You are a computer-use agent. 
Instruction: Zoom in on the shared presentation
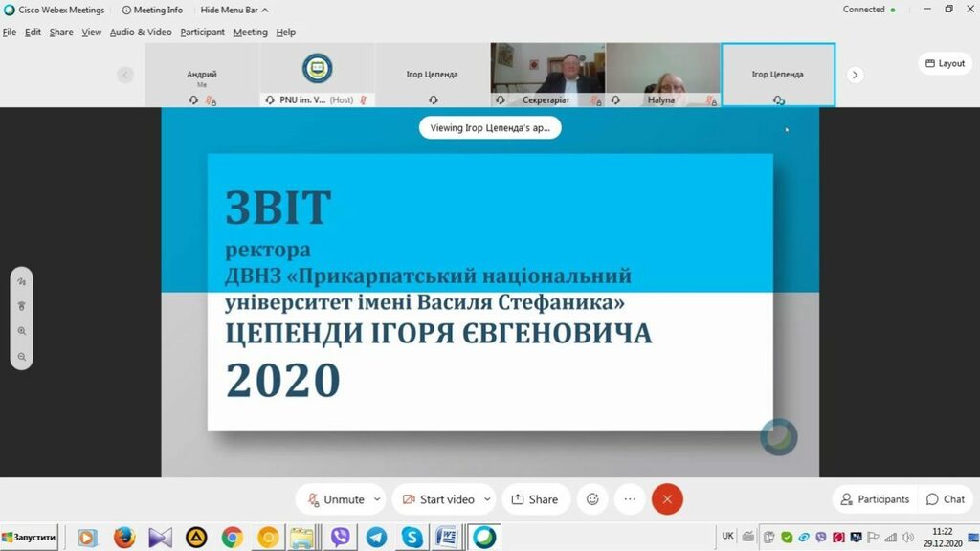21,331
